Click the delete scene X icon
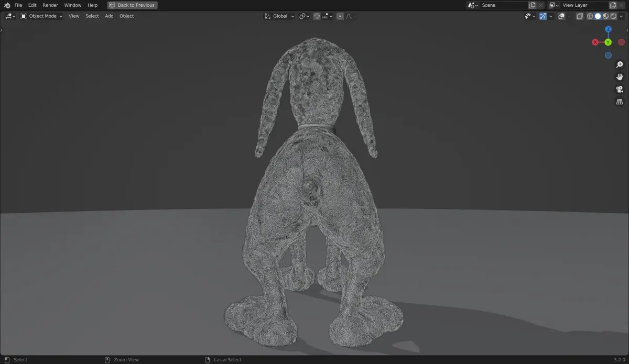 pos(541,5)
